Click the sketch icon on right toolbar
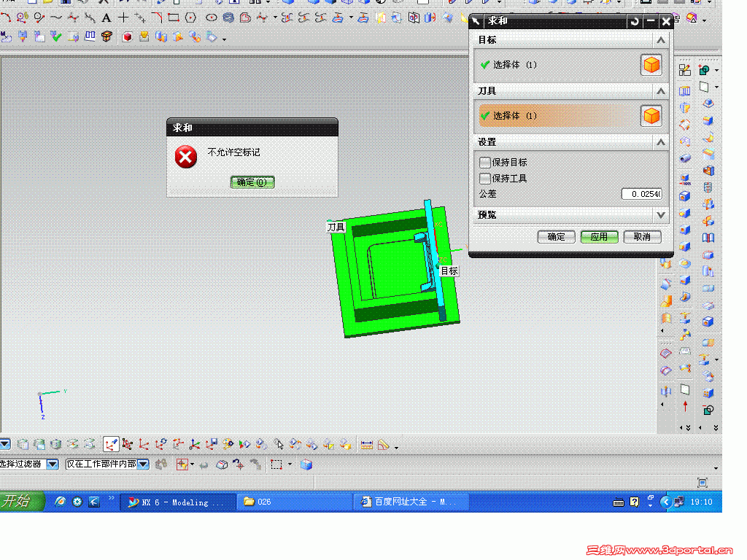 tap(684, 71)
